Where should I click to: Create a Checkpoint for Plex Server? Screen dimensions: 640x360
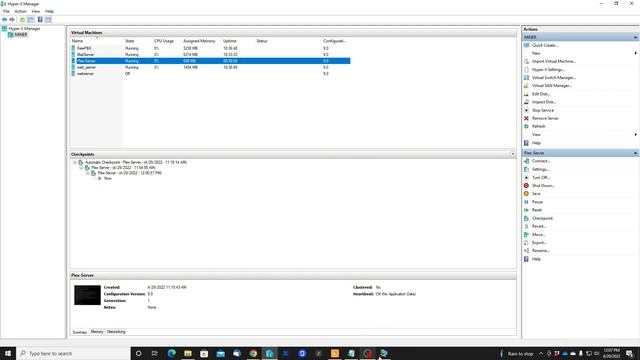pos(542,218)
